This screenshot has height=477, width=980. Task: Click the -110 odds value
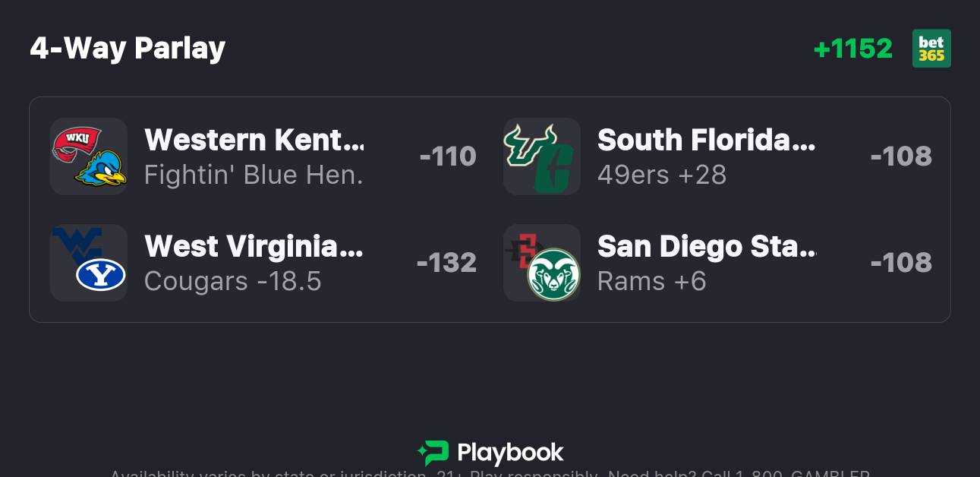pyautogui.click(x=448, y=156)
